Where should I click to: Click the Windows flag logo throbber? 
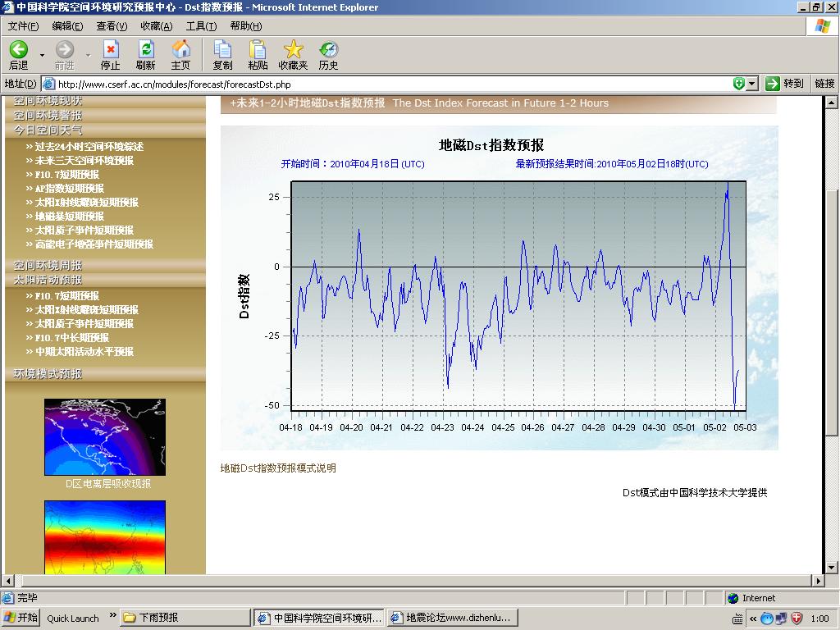[x=823, y=25]
